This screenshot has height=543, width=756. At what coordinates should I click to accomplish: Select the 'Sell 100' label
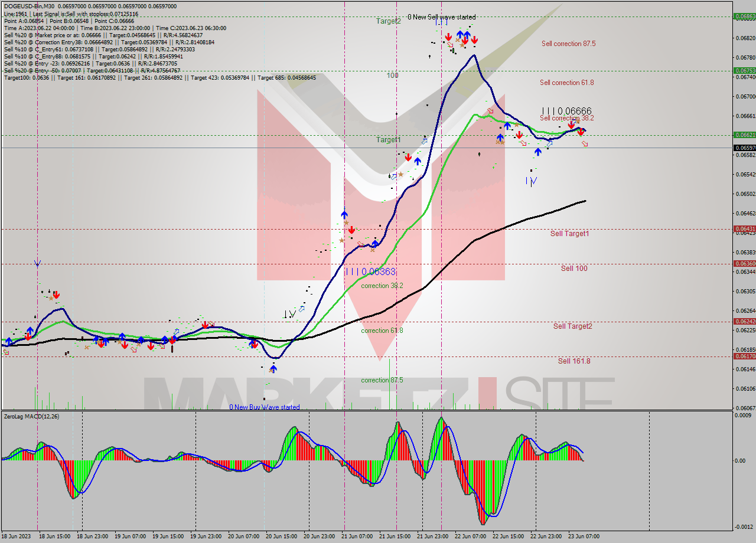(x=574, y=269)
